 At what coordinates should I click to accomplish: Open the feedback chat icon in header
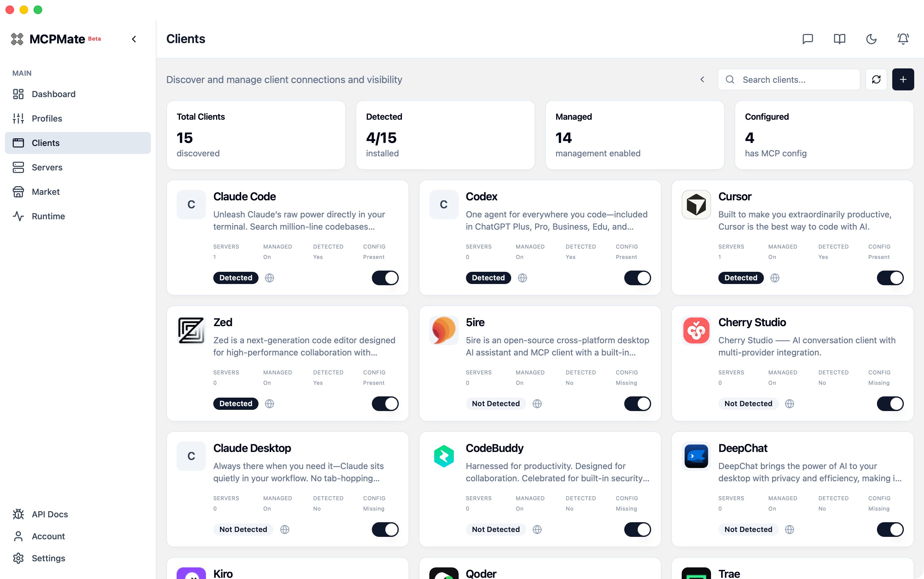808,39
